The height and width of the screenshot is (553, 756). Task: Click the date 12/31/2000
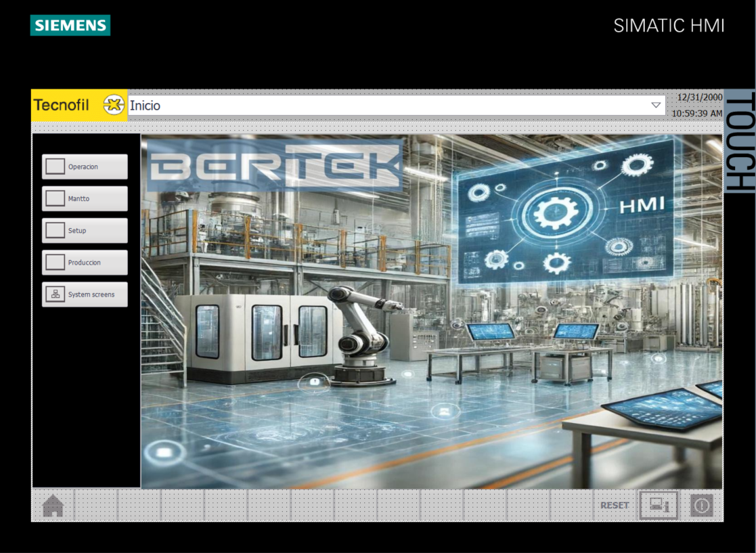(700, 97)
